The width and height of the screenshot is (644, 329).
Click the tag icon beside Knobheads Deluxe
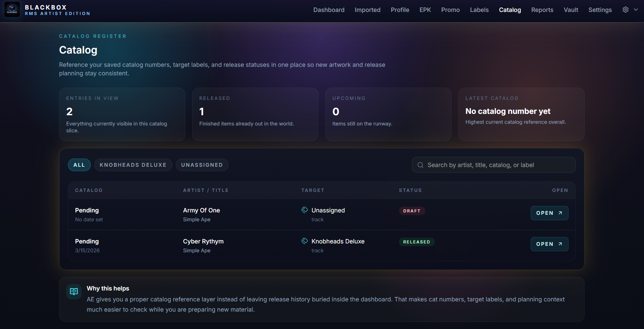point(304,241)
